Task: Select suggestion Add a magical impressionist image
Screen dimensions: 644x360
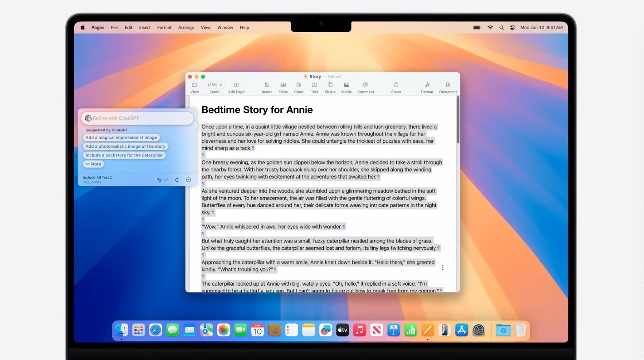Action: click(122, 137)
